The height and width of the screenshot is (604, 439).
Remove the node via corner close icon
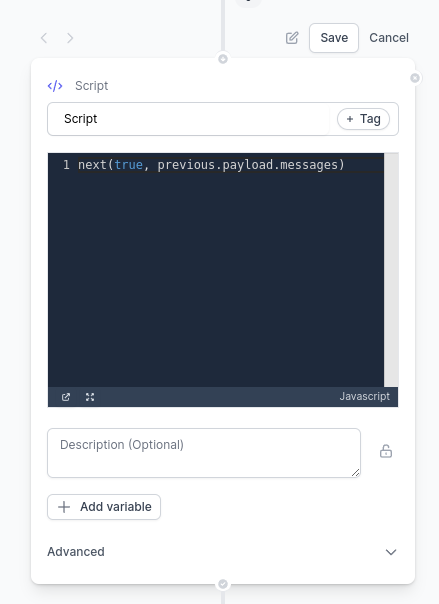pos(415,78)
